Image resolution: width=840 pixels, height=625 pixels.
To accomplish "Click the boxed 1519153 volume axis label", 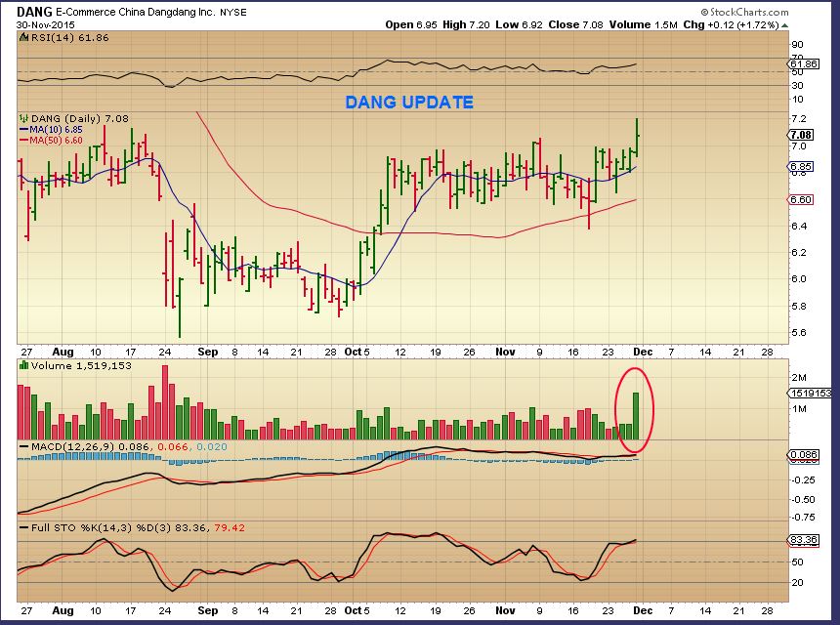I will (x=811, y=394).
